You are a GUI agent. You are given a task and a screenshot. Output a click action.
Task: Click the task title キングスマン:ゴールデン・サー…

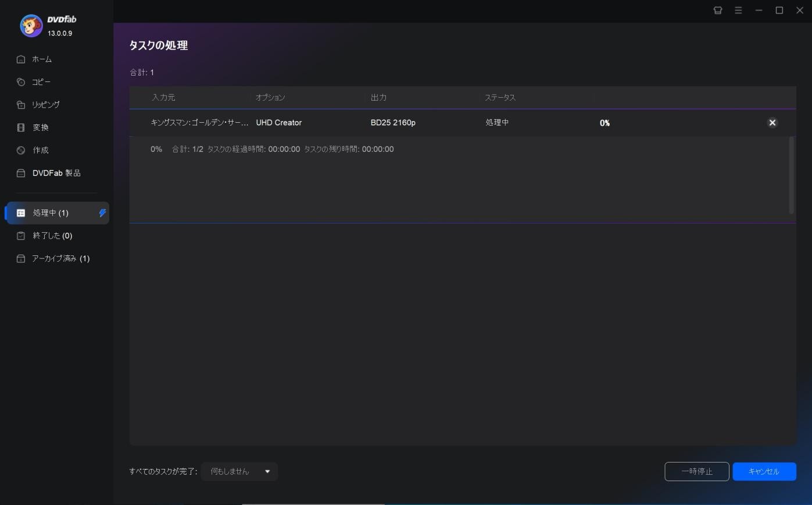tap(199, 123)
